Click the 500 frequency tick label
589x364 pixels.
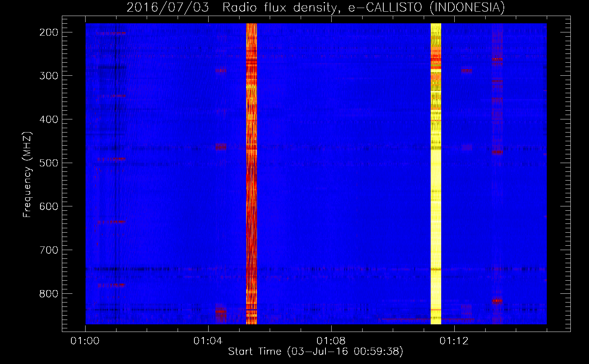click(x=49, y=163)
